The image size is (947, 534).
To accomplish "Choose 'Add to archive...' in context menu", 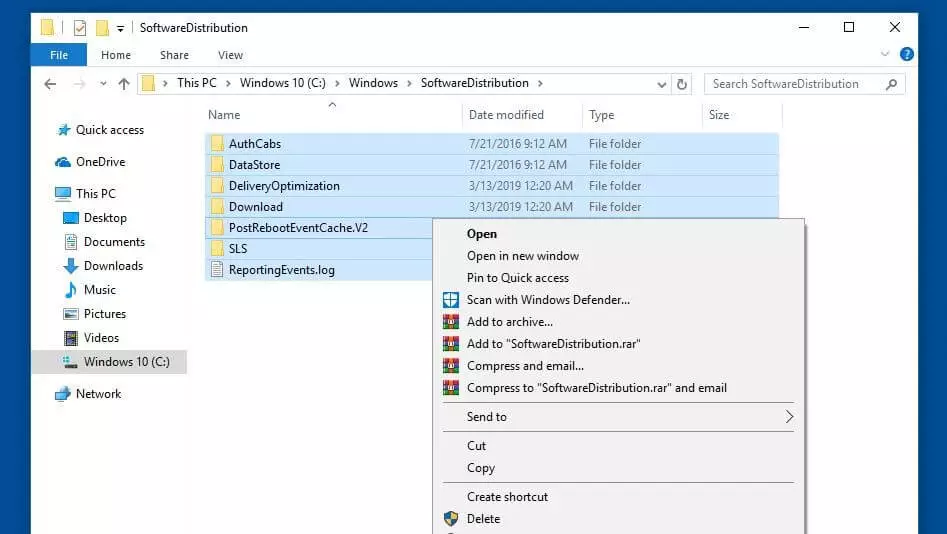I will pyautogui.click(x=618, y=322).
